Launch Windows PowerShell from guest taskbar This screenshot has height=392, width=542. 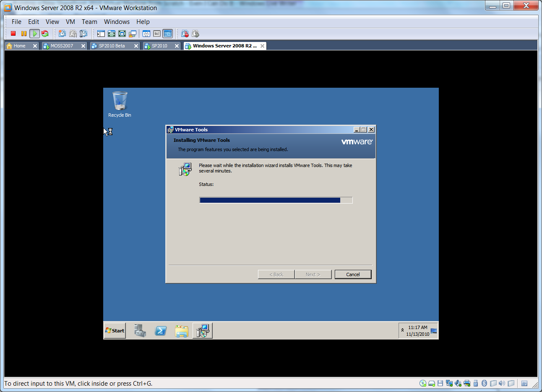[x=161, y=331]
